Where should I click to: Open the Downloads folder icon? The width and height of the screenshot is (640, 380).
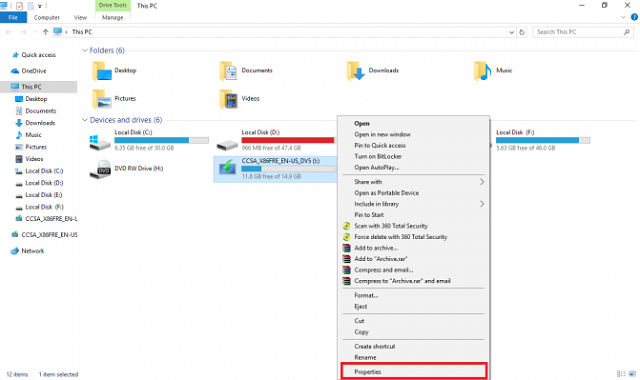tap(356, 71)
